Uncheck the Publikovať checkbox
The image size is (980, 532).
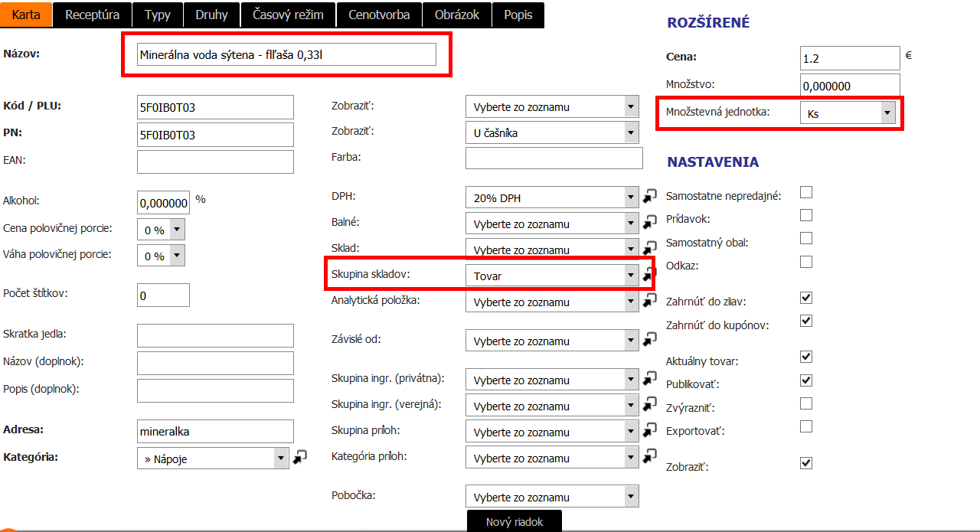click(x=805, y=380)
